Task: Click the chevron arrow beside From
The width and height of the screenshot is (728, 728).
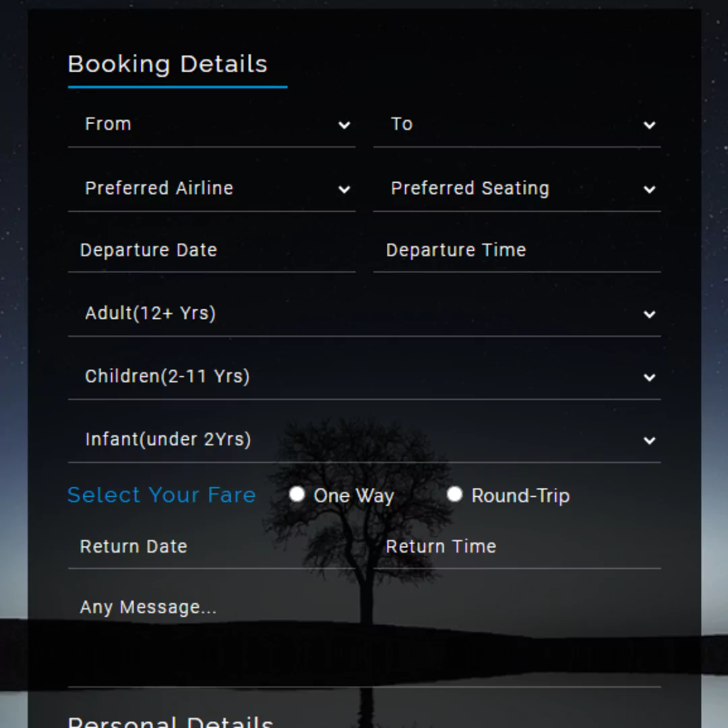Action: pos(344,125)
